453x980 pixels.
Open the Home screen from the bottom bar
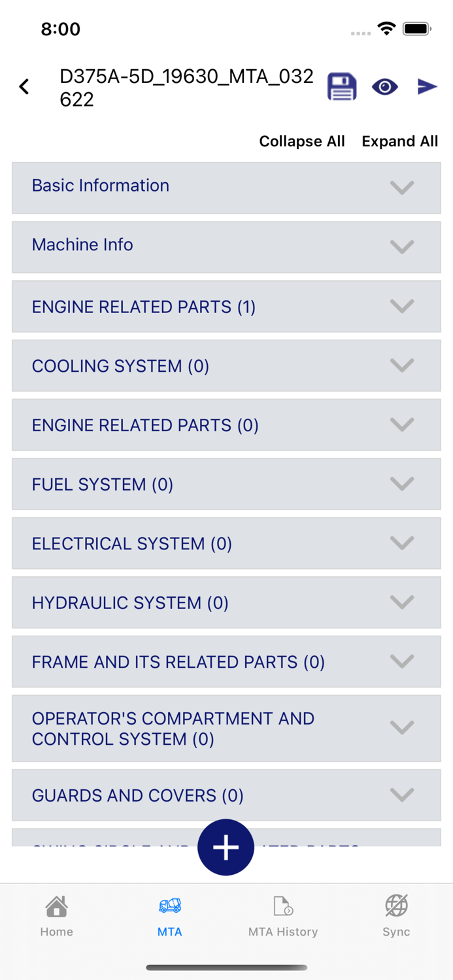click(x=56, y=915)
